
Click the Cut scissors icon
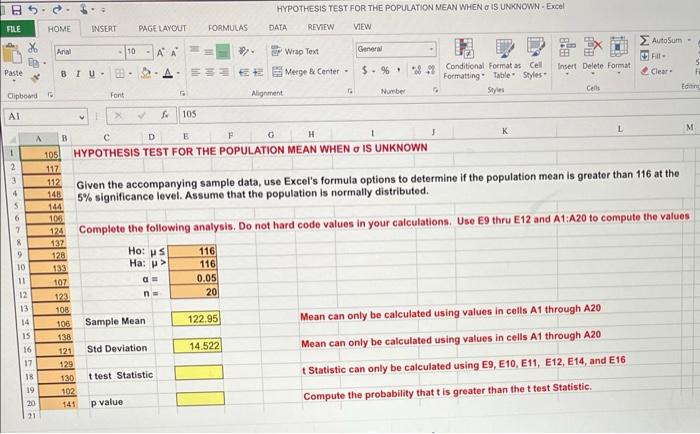[33, 47]
